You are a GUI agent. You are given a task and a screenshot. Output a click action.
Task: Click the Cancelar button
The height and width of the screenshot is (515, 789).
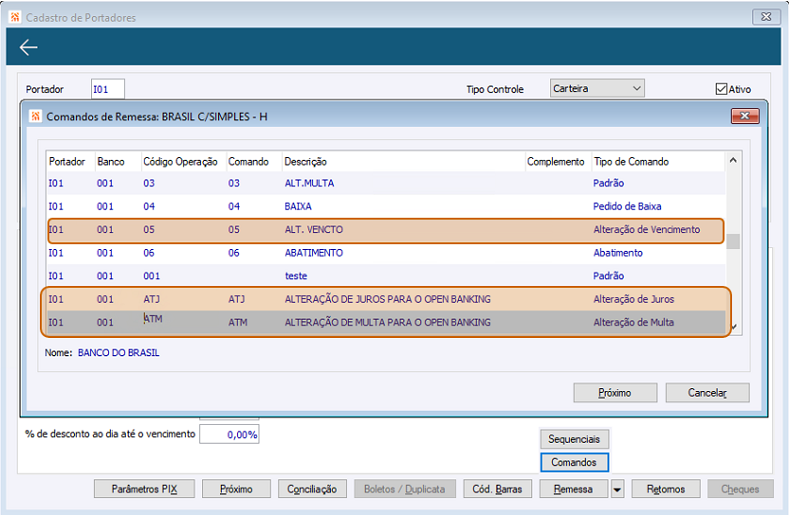(x=707, y=393)
